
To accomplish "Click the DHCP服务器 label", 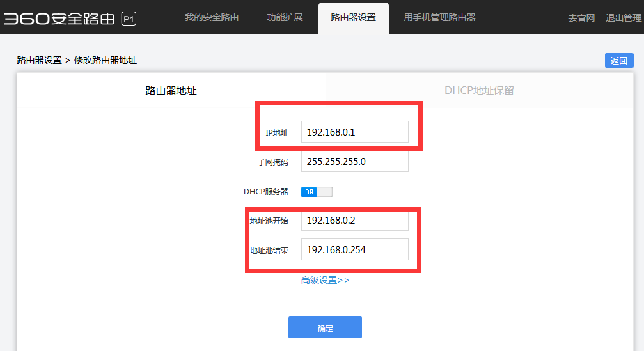I will pos(266,192).
